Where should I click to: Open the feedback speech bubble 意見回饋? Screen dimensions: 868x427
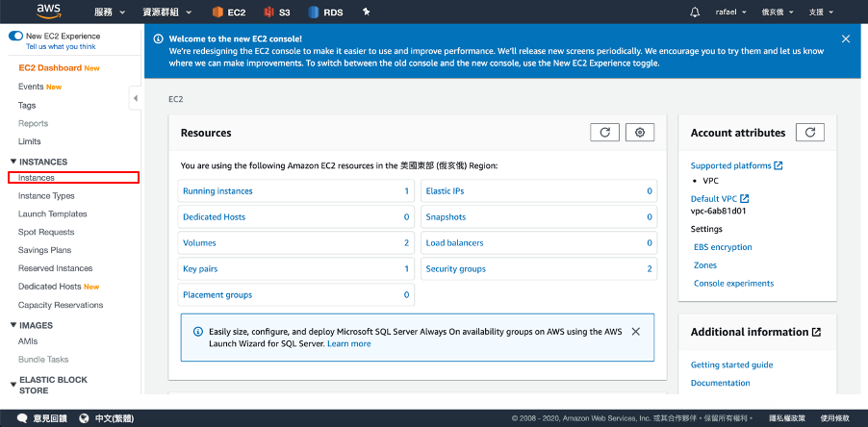(41, 418)
